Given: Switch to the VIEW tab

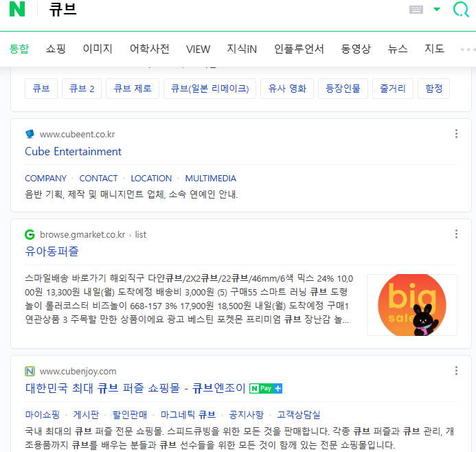Looking at the screenshot, I should (x=198, y=49).
